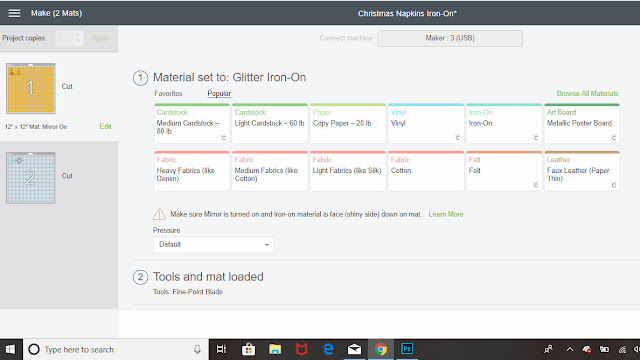This screenshot has width=640, height=360.
Task: Select the Popular materials tab
Action: click(219, 93)
